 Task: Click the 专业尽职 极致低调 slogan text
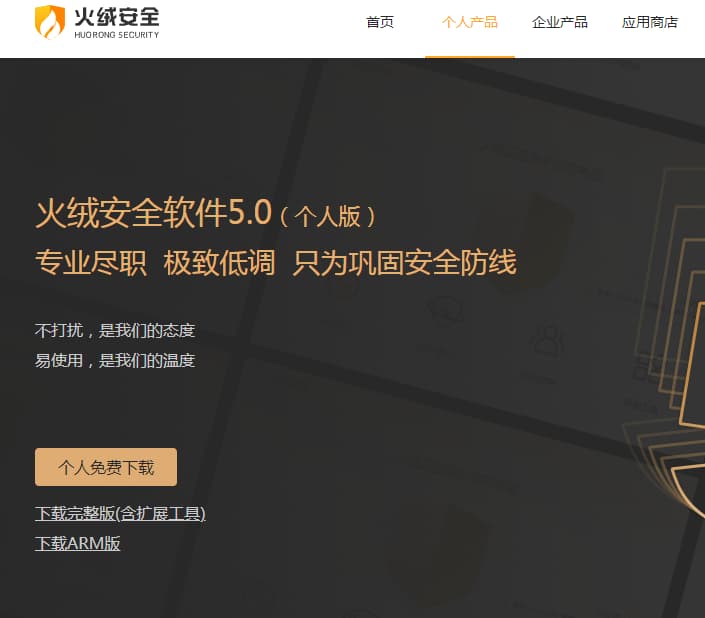point(155,263)
